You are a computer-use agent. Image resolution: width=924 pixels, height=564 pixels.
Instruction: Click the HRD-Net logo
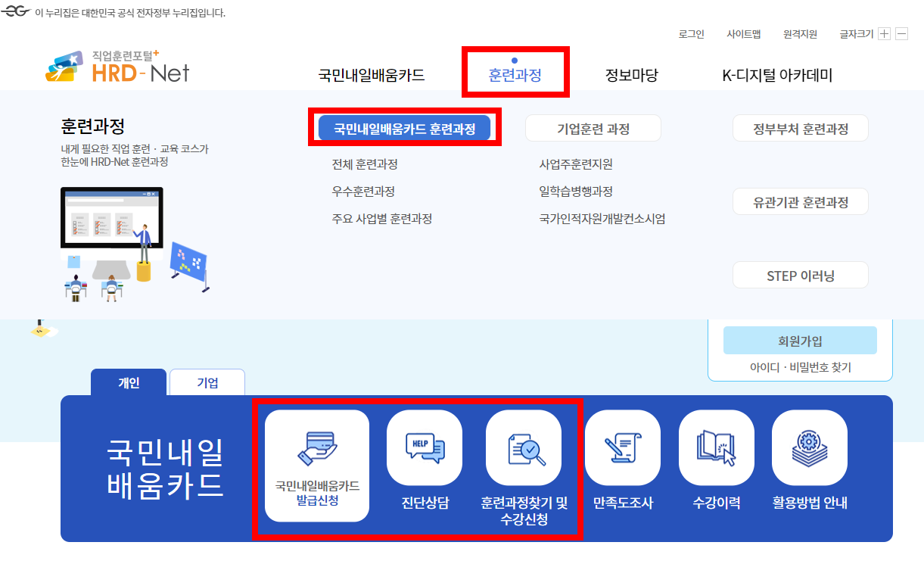click(117, 67)
